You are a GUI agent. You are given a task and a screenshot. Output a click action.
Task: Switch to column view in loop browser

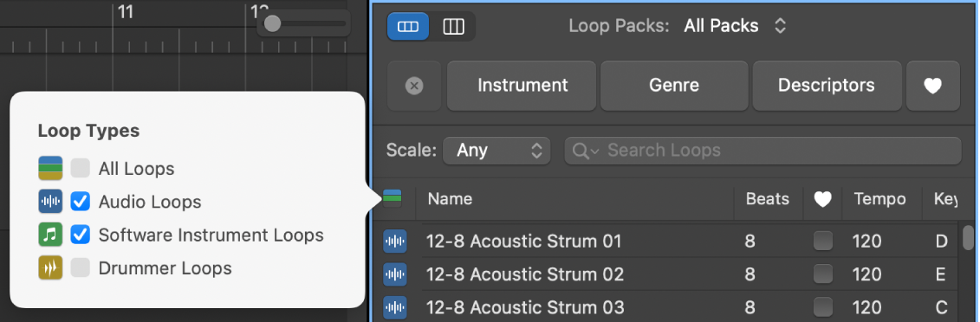(453, 27)
